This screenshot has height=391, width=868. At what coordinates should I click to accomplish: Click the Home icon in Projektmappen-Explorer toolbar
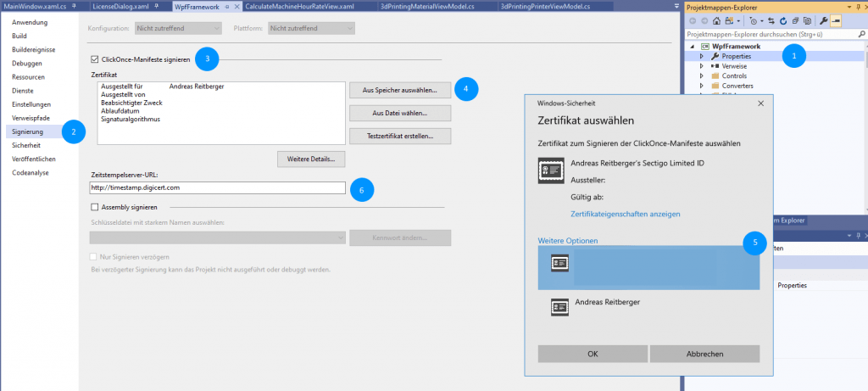point(716,20)
